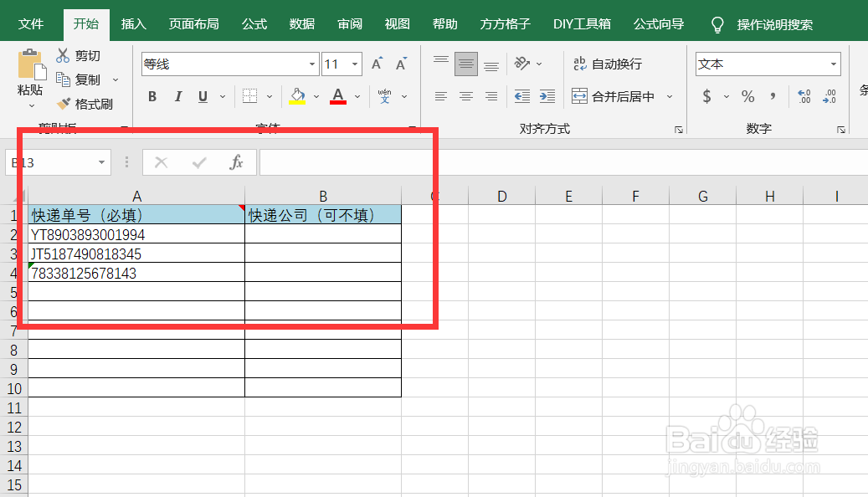This screenshot has height=497, width=868.
Task: Click the Percent style icon
Action: pos(747,96)
